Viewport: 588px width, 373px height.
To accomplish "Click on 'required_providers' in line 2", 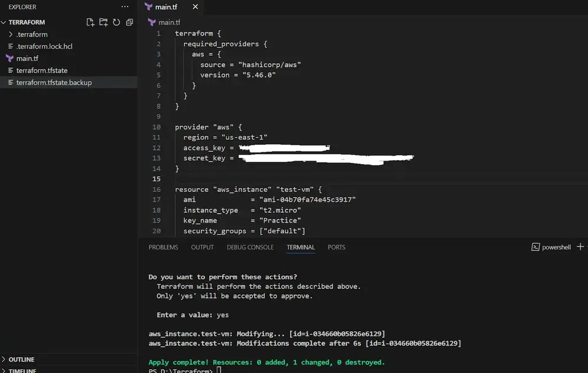I will point(221,44).
